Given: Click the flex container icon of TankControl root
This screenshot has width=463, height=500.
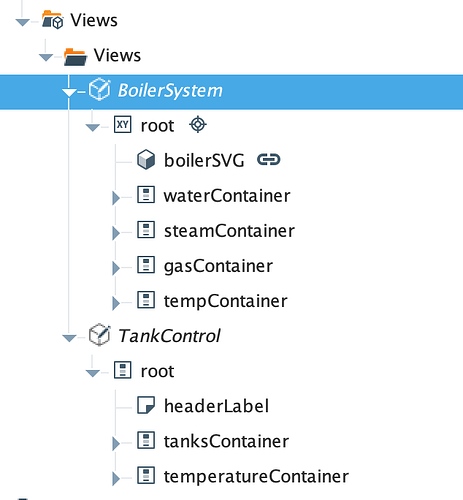Looking at the screenshot, I should click(x=123, y=370).
